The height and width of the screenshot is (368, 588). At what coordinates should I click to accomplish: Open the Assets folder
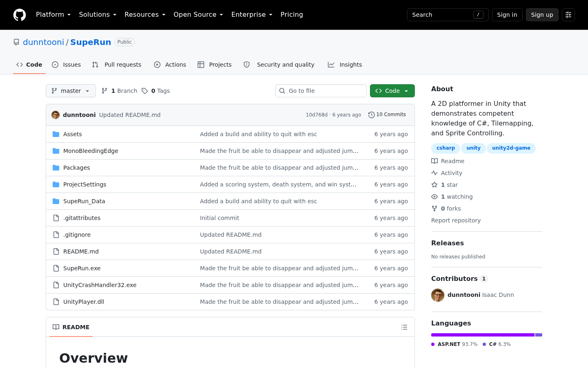[72, 134]
